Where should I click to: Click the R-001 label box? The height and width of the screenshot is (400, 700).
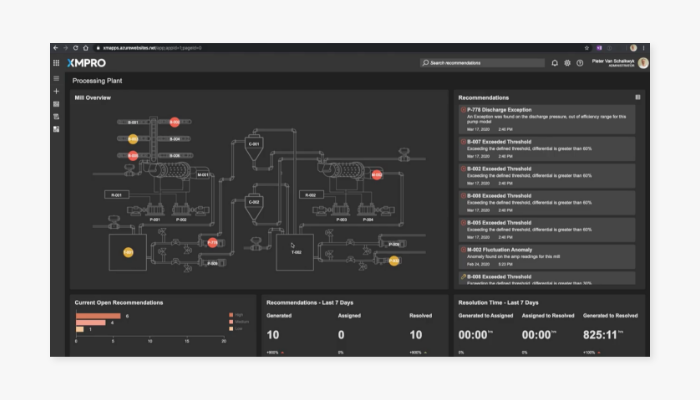click(117, 195)
